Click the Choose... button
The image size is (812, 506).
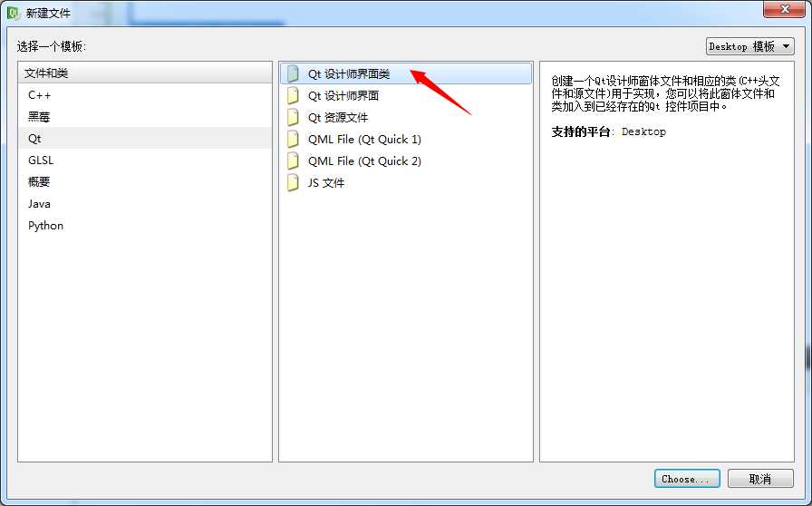(x=687, y=479)
